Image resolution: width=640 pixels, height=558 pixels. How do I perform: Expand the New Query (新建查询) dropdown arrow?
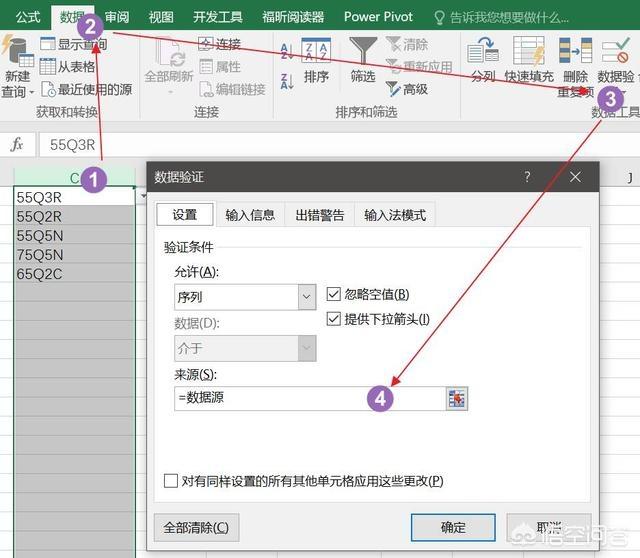point(31,92)
